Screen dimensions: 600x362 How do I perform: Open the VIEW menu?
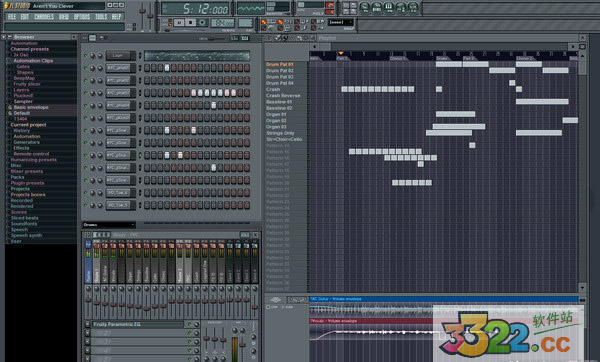(x=64, y=16)
